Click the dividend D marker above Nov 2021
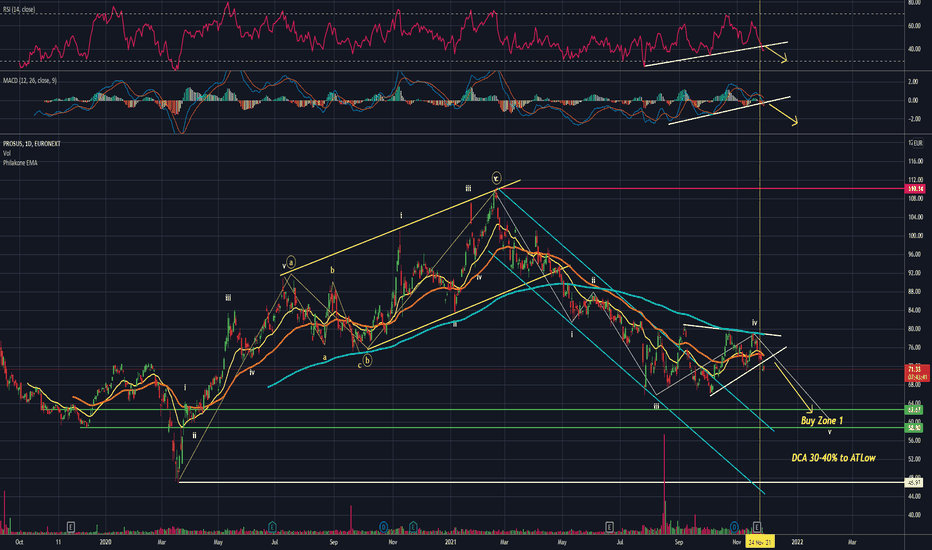 [x=735, y=526]
